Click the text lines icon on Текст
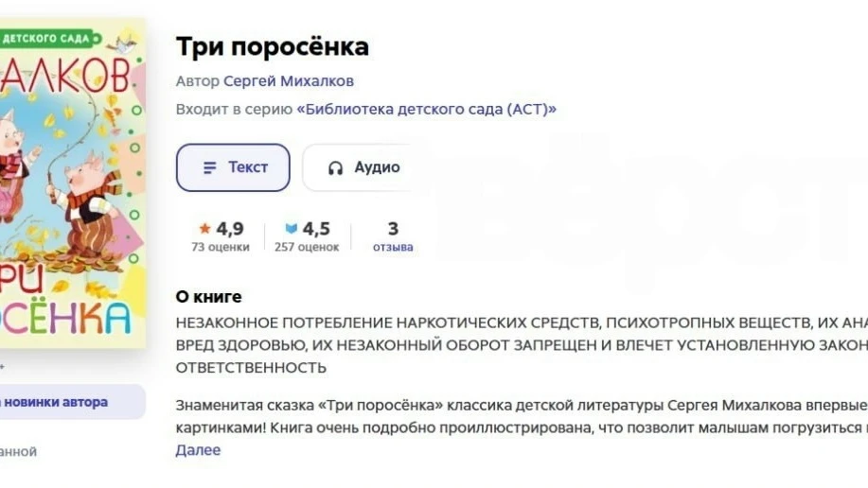The height and width of the screenshot is (488, 868). [x=210, y=167]
